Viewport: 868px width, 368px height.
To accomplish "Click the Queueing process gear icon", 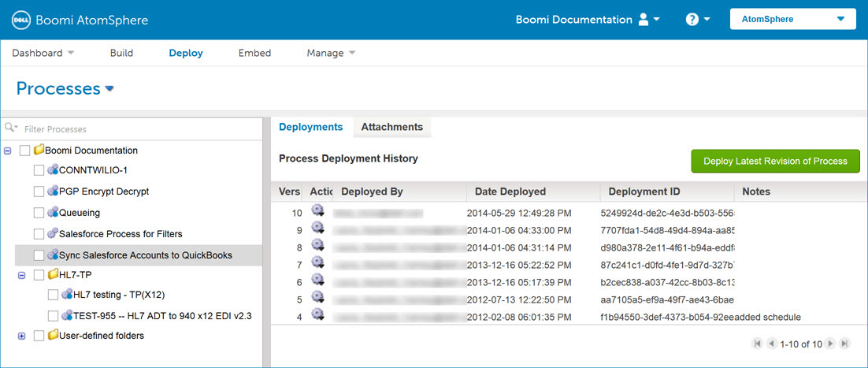I will click(53, 212).
